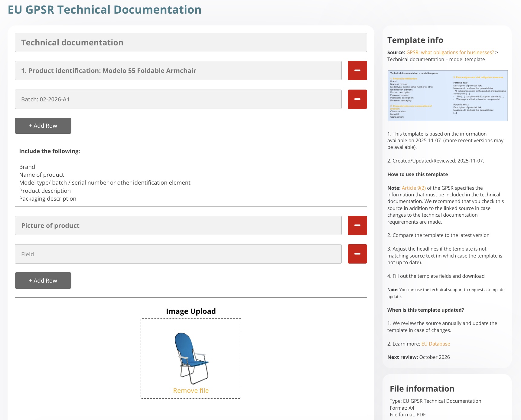Click the Product identification heading field
This screenshot has width=521, height=420.
click(178, 71)
